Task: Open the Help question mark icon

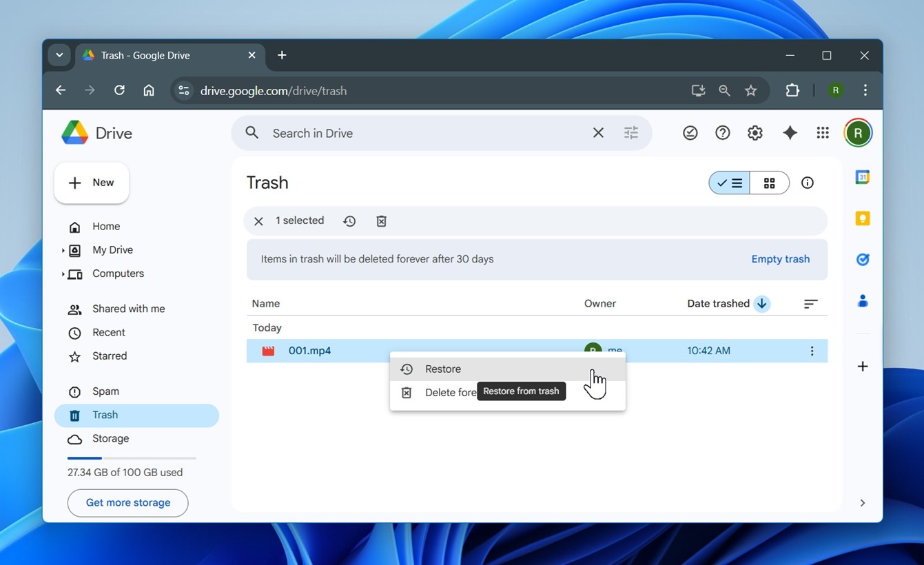Action: 722,133
